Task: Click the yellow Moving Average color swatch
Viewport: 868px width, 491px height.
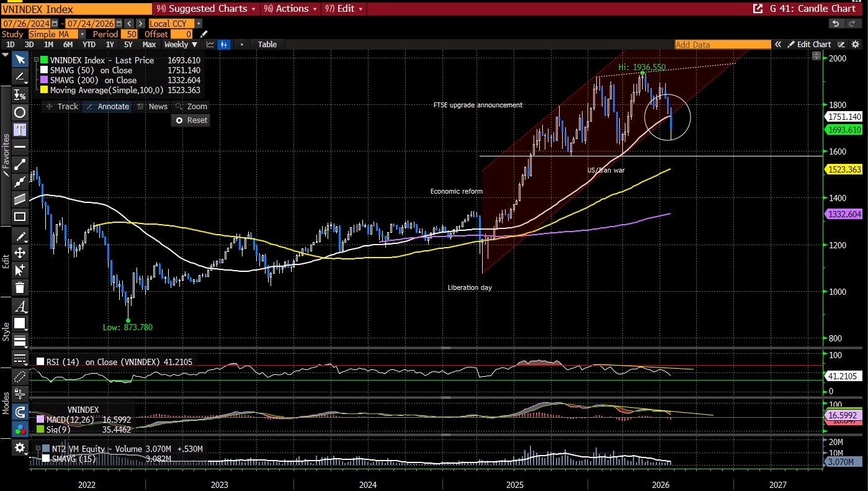Action: (43, 90)
